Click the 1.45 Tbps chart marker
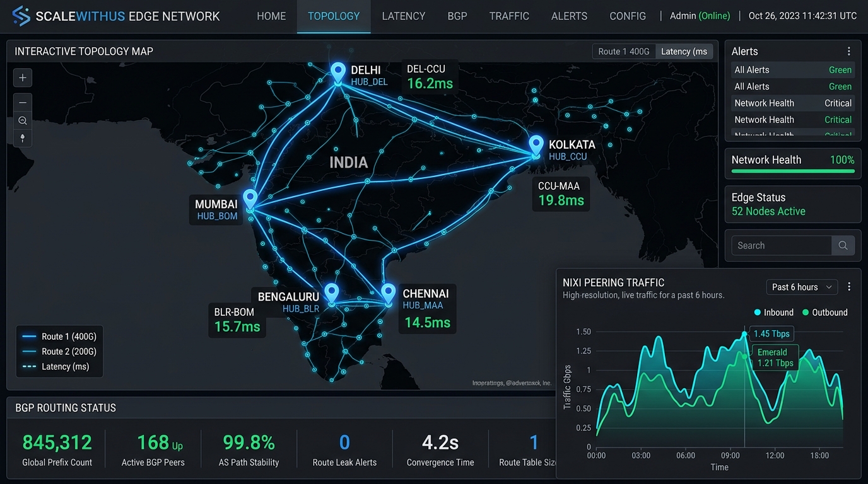Viewport: 868px width, 484px height. [771, 333]
